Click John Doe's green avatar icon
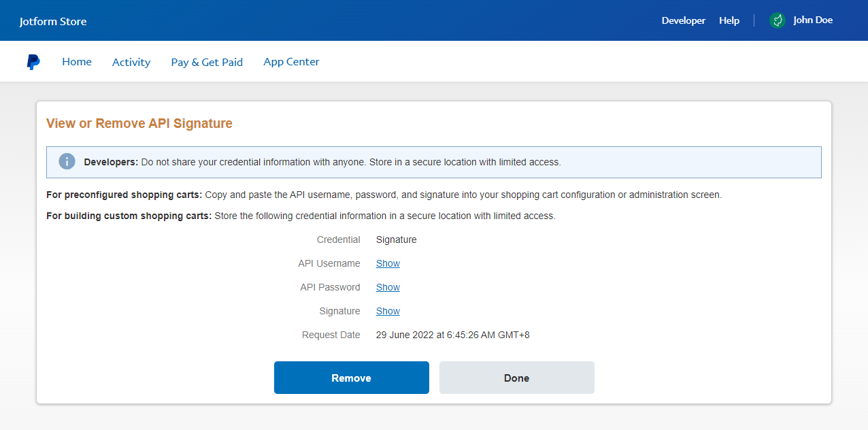Screen dimensions: 868x430 pyautogui.click(x=778, y=20)
